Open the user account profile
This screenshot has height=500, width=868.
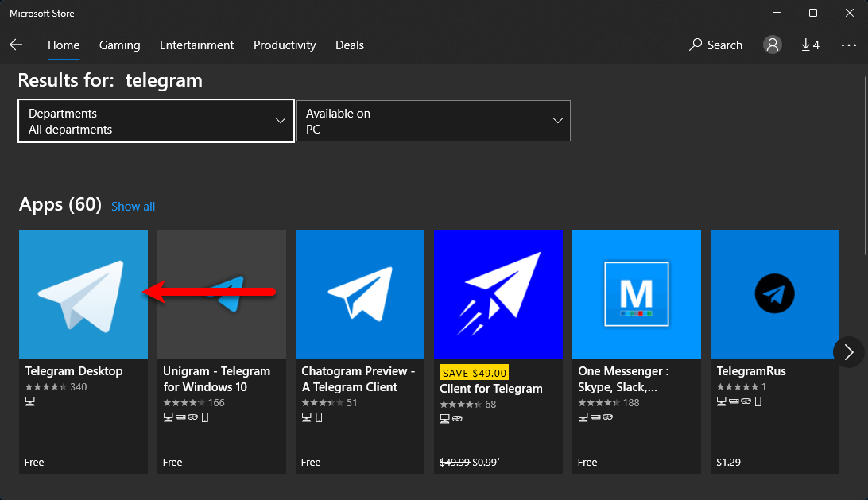[x=773, y=45]
